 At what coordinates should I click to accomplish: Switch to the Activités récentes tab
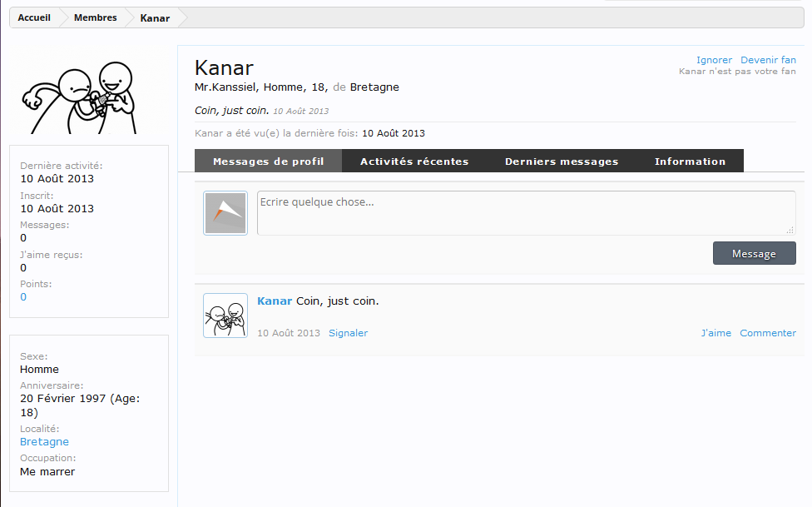(414, 162)
